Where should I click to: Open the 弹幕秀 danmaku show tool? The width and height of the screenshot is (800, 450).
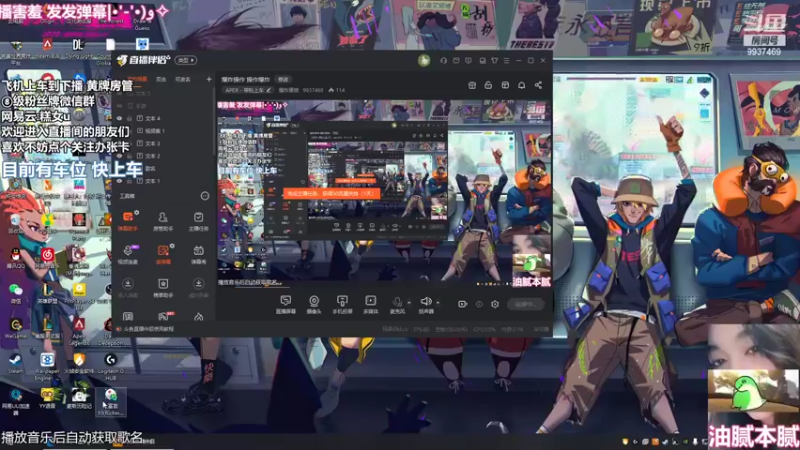coord(198,254)
